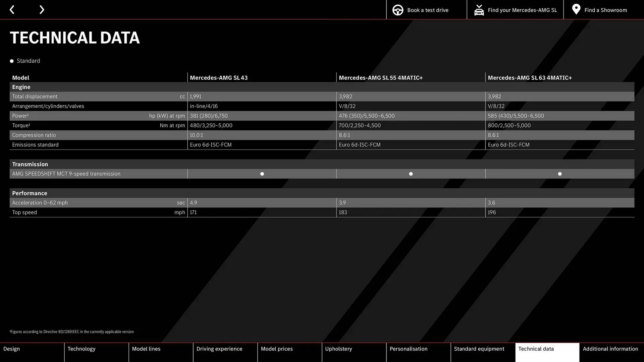Open the Personalisation tab
This screenshot has height=362, width=644.
[408, 348]
